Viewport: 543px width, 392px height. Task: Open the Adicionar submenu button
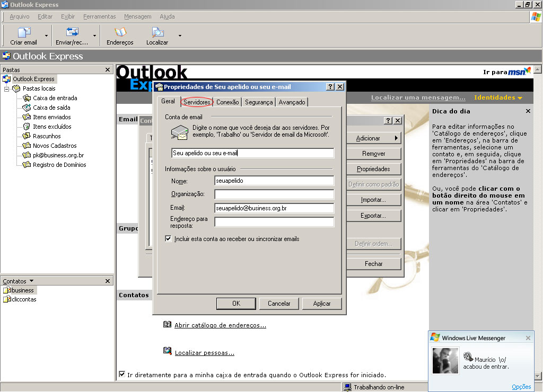[374, 138]
